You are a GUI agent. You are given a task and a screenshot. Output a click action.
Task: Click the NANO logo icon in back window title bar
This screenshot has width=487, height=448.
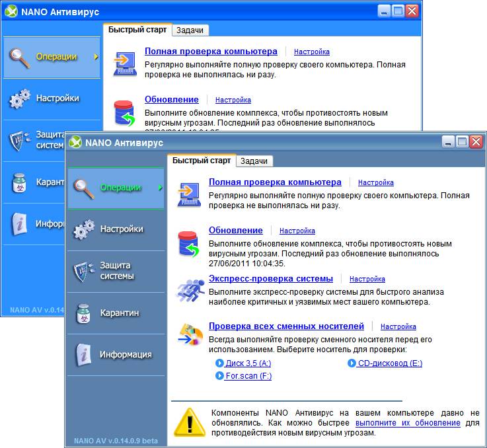pyautogui.click(x=11, y=11)
